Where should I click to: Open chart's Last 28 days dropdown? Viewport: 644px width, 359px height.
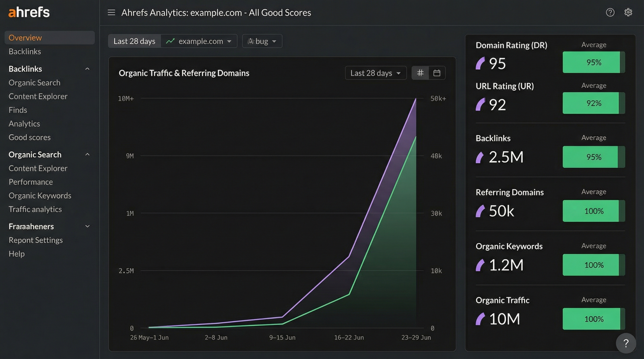tap(376, 73)
